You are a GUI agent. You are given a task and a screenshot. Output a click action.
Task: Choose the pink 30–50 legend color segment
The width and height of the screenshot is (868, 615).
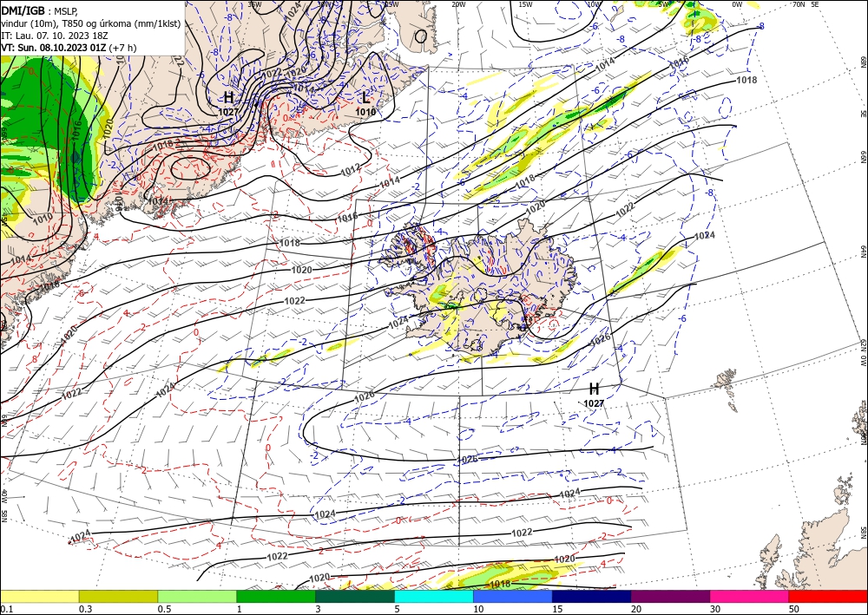pyautogui.click(x=750, y=596)
